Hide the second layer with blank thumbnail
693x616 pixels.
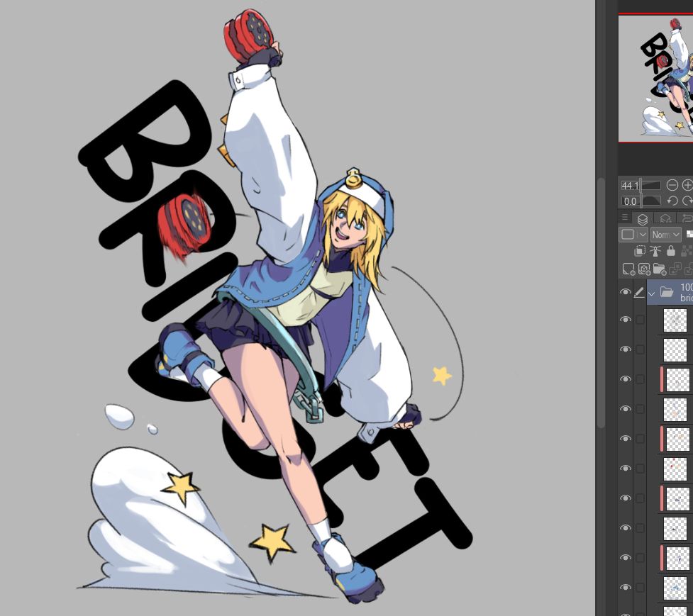point(625,349)
